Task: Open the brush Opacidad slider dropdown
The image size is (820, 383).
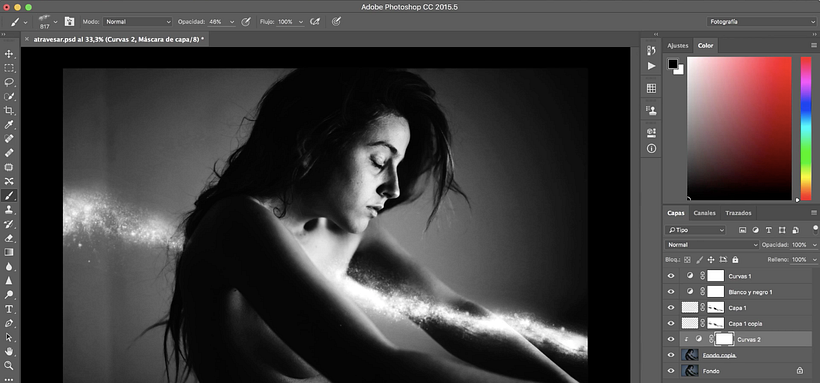Action: pyautogui.click(x=232, y=22)
